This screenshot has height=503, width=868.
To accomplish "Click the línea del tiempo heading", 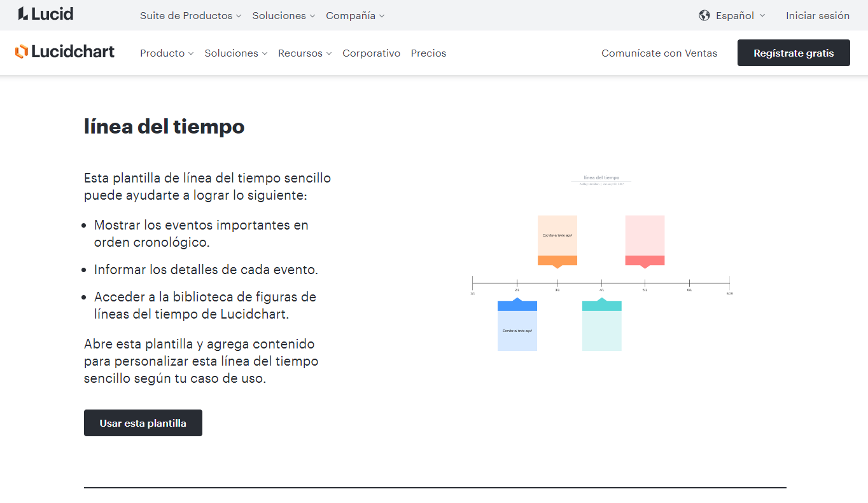I will [x=164, y=127].
